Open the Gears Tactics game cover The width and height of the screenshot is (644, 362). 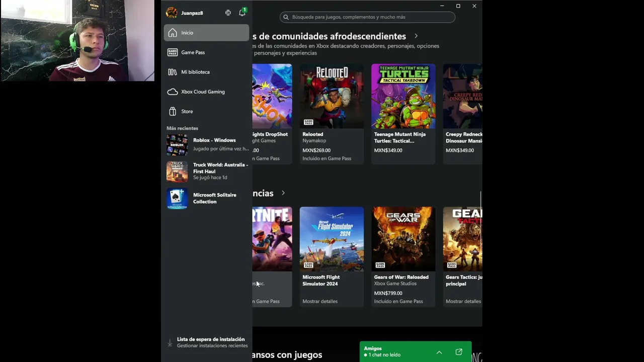click(x=462, y=239)
